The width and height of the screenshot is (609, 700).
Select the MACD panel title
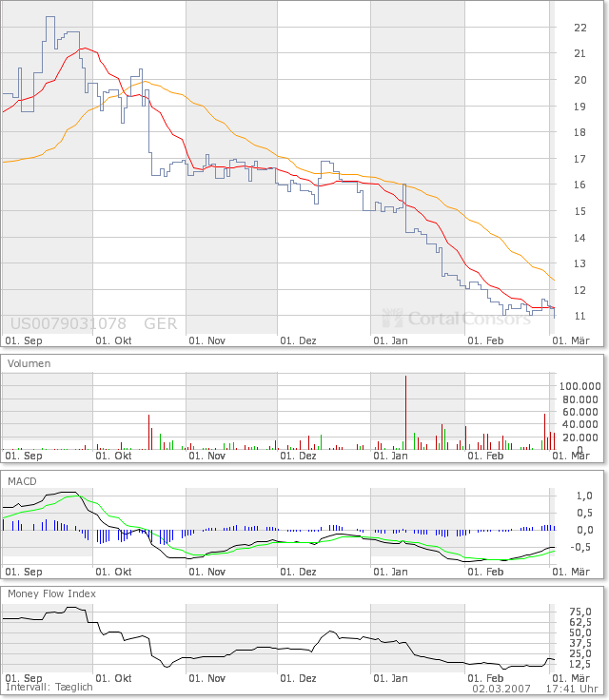coord(22,482)
